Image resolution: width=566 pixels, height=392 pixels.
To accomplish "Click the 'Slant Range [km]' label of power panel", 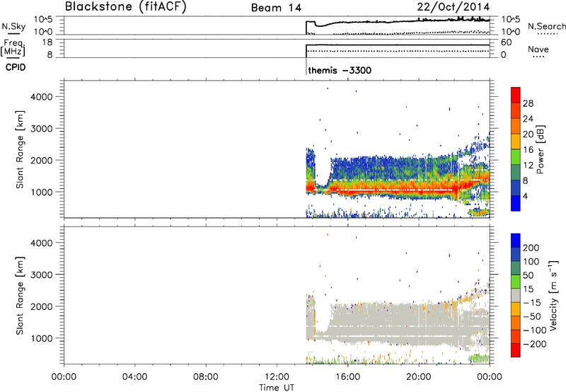I will 20,149.
